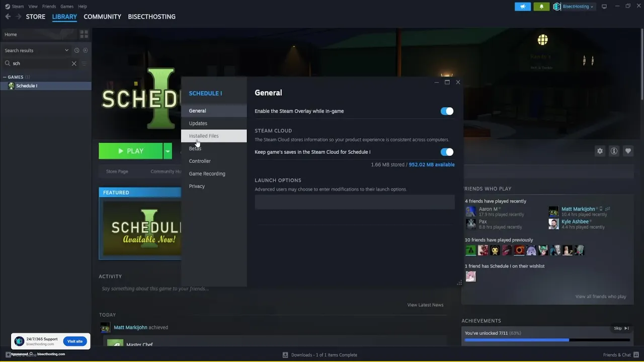Click the ready-to-play filter icon
Viewport: 644px width, 362px height.
(x=85, y=50)
